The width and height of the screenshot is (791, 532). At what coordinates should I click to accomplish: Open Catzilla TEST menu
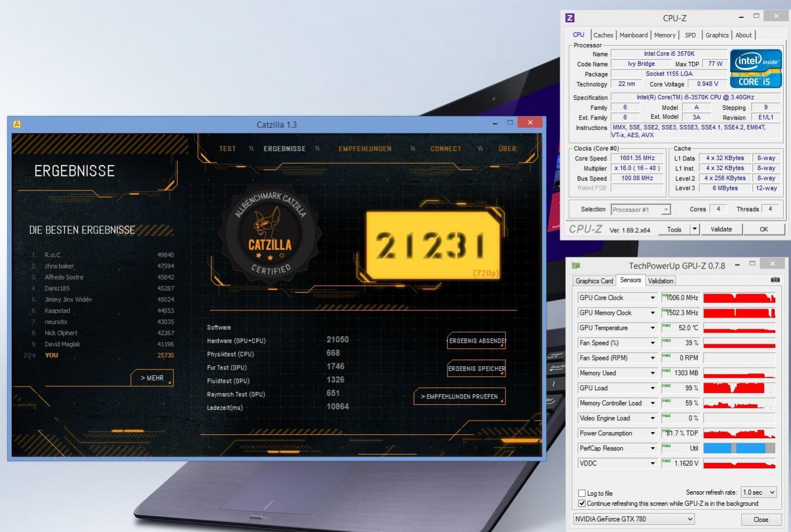click(227, 148)
